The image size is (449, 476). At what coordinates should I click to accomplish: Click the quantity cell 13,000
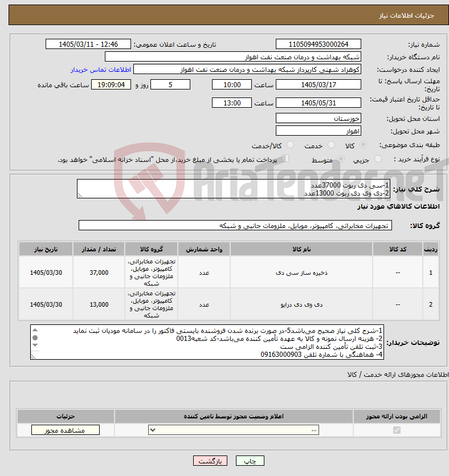tap(99, 304)
